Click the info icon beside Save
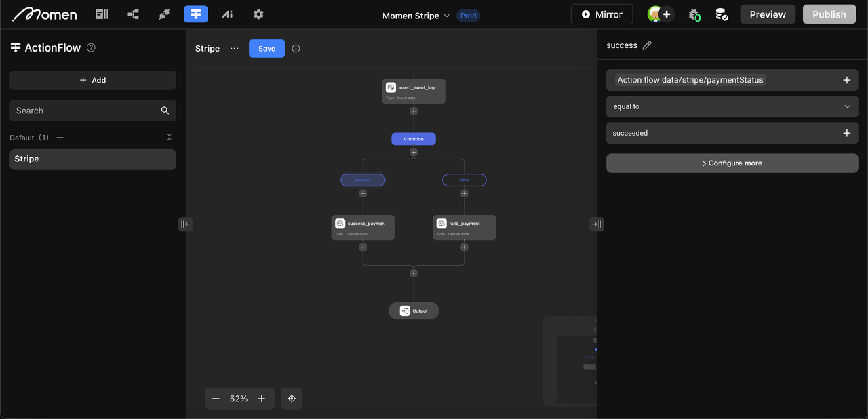Viewport: 868px width, 419px height. pyautogui.click(x=296, y=49)
